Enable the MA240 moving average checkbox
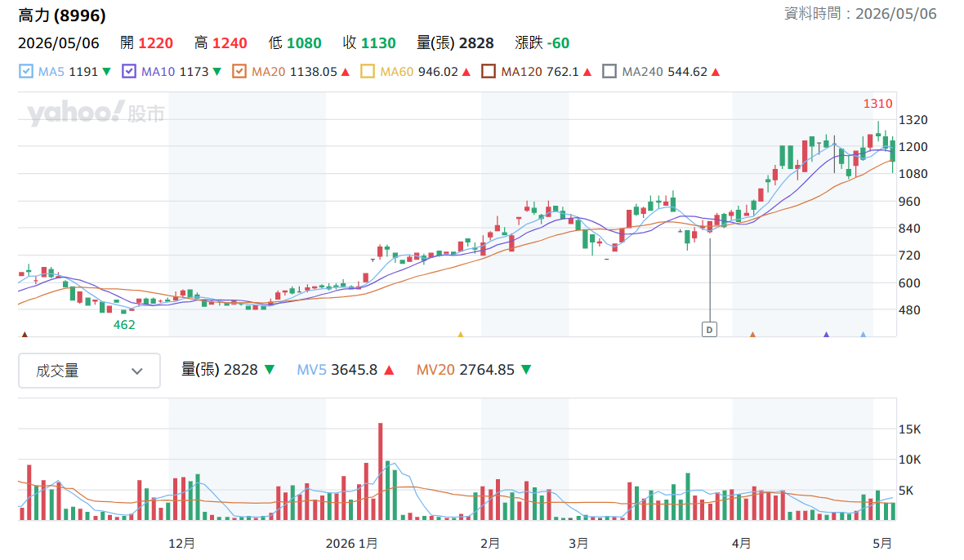 [x=609, y=72]
